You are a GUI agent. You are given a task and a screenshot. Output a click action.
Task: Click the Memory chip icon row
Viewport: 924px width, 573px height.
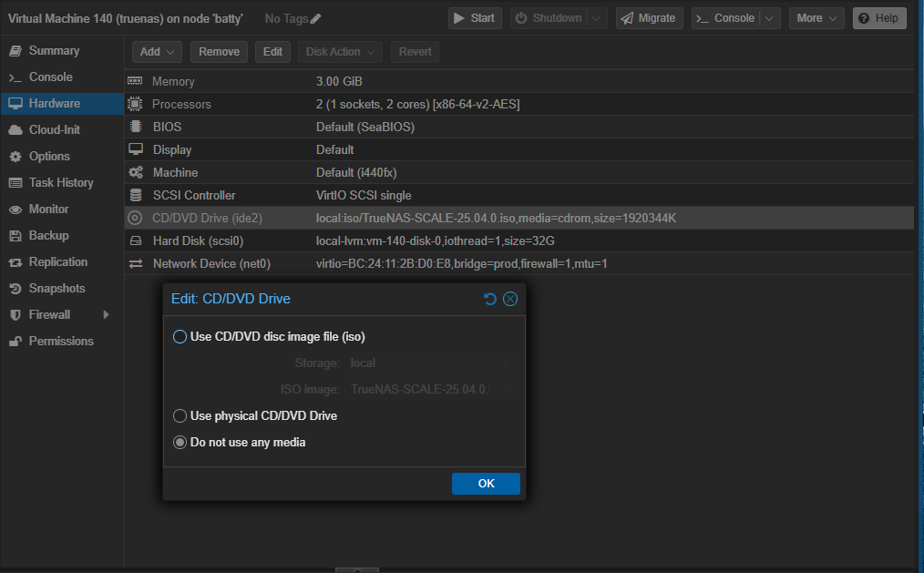tap(136, 81)
